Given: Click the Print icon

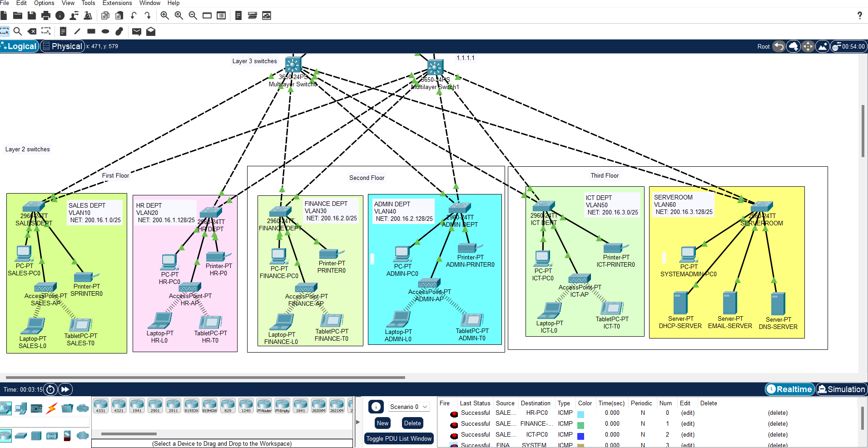Looking at the screenshot, I should click(x=46, y=15).
